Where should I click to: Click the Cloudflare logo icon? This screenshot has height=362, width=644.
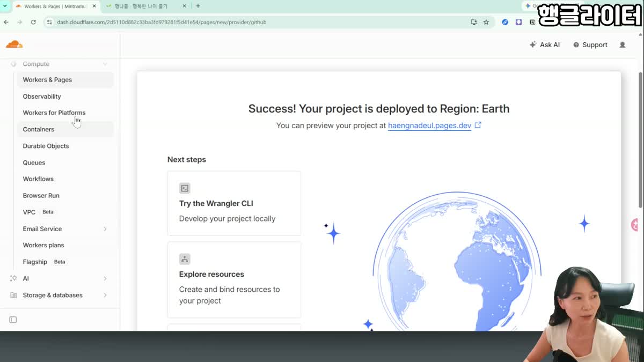[x=14, y=45]
